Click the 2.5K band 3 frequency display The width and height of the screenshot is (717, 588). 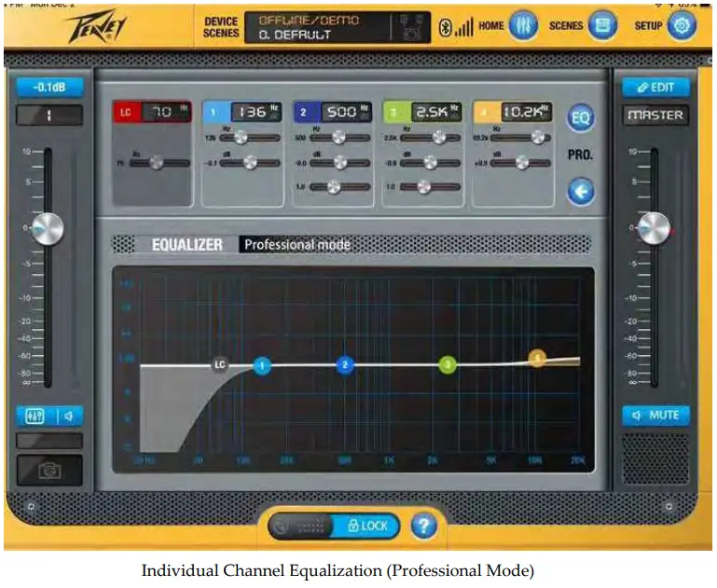click(x=436, y=113)
